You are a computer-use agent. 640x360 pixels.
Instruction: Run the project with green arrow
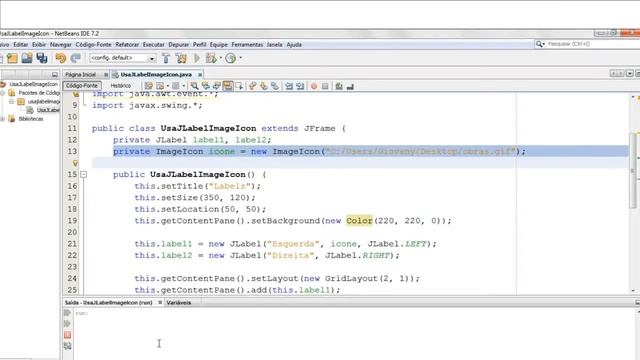(x=197, y=58)
